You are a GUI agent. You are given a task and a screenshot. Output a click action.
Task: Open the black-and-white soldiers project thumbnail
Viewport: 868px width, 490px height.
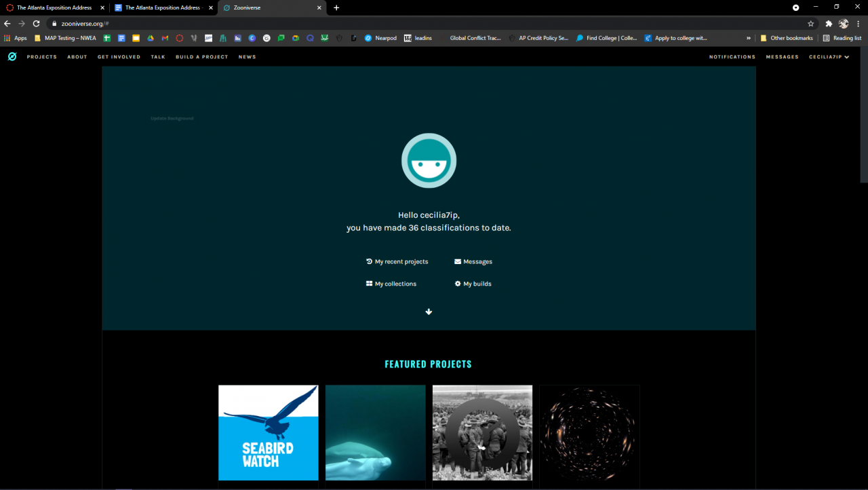[x=483, y=433]
